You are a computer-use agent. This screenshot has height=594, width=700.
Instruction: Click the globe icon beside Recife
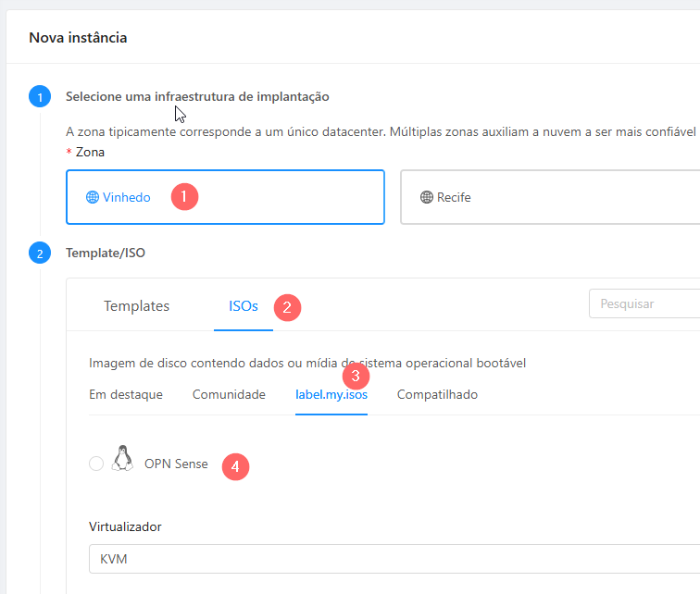click(x=427, y=197)
